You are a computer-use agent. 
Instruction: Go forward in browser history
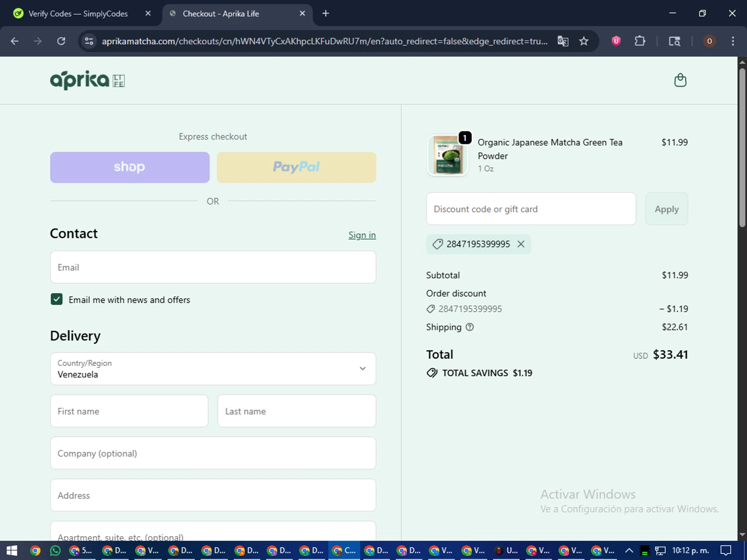coord(38,41)
